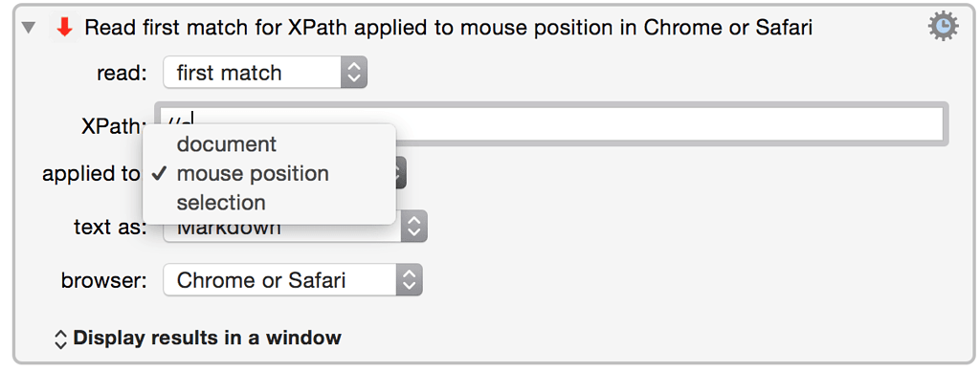This screenshot has height=372, width=980.
Task: Click the chevrons beside Display results
Action: point(60,339)
